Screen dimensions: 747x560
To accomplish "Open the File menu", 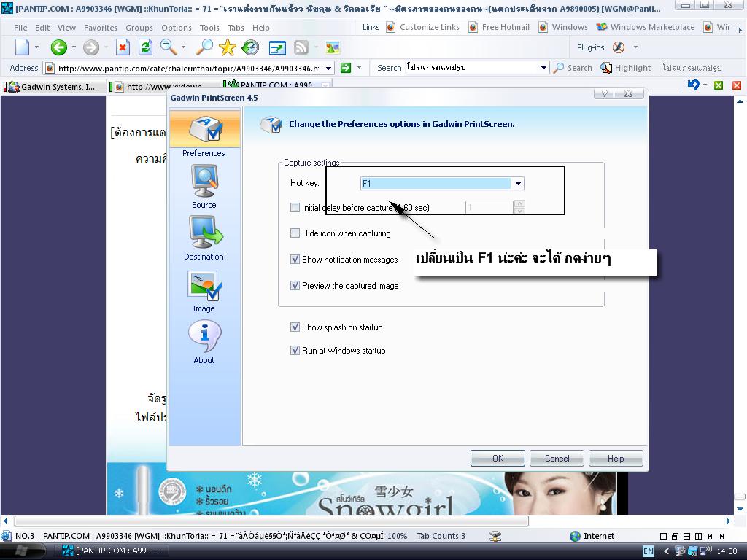I will (x=20, y=28).
